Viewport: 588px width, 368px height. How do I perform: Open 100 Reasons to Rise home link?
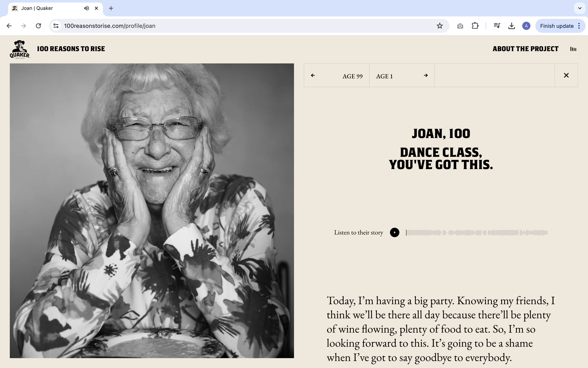[71, 49]
